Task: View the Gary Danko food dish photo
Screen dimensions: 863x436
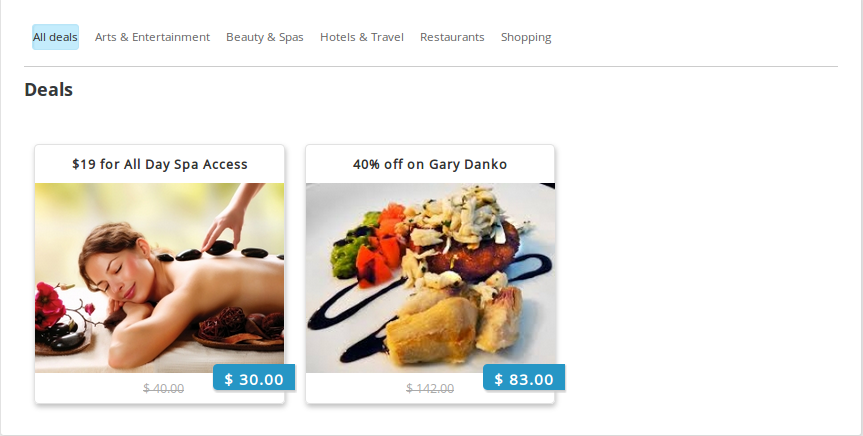Action: (430, 278)
